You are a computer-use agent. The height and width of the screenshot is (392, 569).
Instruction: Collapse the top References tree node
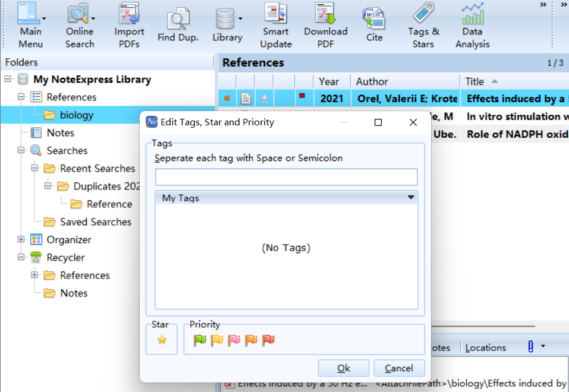pos(21,97)
